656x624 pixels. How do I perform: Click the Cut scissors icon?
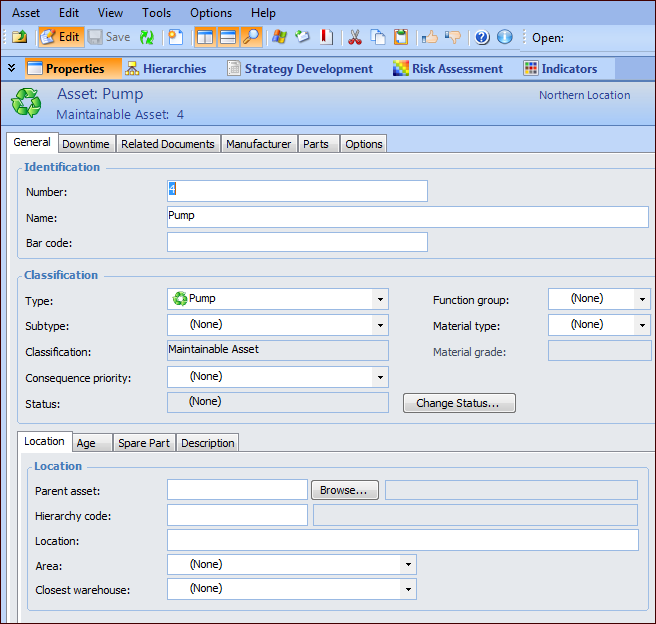354,37
